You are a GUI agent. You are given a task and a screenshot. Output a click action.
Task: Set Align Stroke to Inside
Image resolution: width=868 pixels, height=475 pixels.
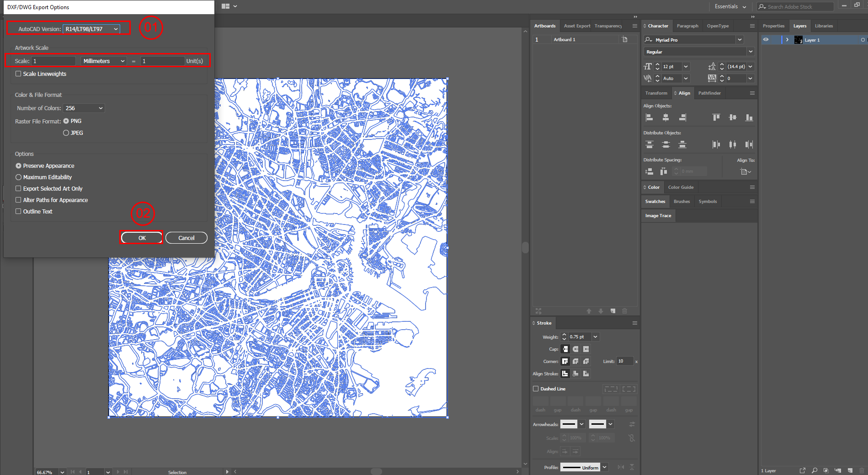(575, 374)
